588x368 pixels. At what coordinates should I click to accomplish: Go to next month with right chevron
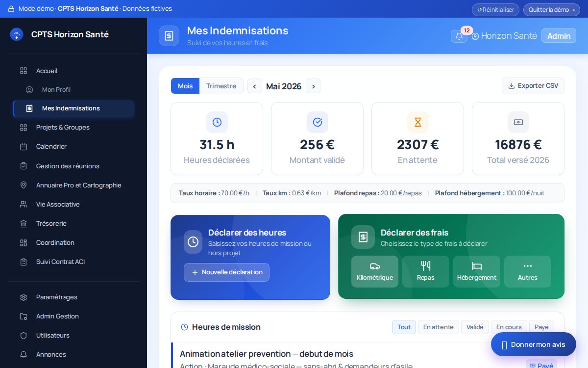pyautogui.click(x=313, y=86)
